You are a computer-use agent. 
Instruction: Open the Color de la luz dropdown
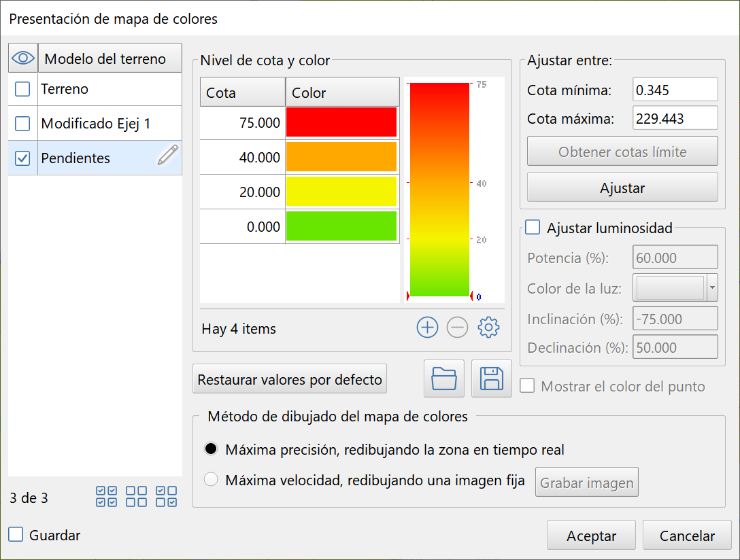[x=713, y=287]
